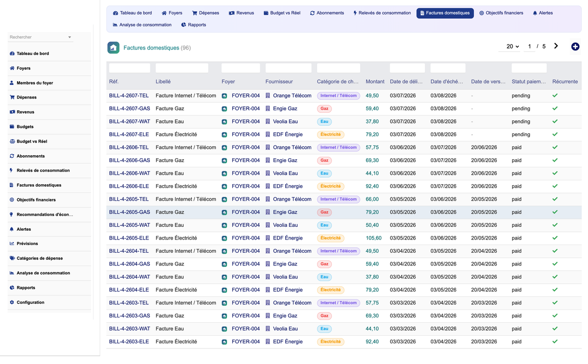
Task: Select the active Factures domestiques top tab
Action: (x=445, y=13)
